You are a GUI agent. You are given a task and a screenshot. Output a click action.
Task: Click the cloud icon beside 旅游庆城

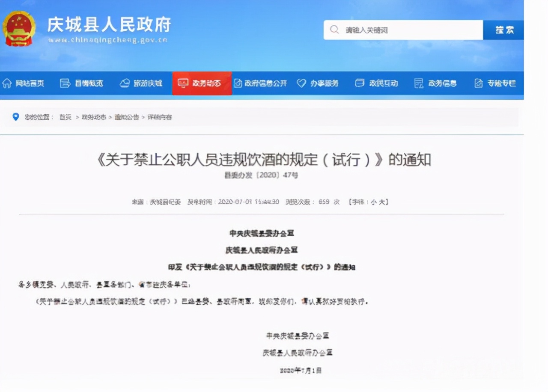tap(124, 83)
